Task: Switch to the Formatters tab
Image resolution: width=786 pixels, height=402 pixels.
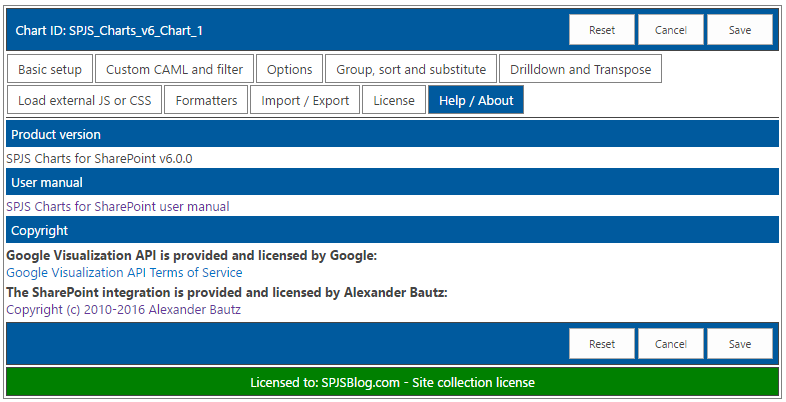Action: (x=206, y=100)
